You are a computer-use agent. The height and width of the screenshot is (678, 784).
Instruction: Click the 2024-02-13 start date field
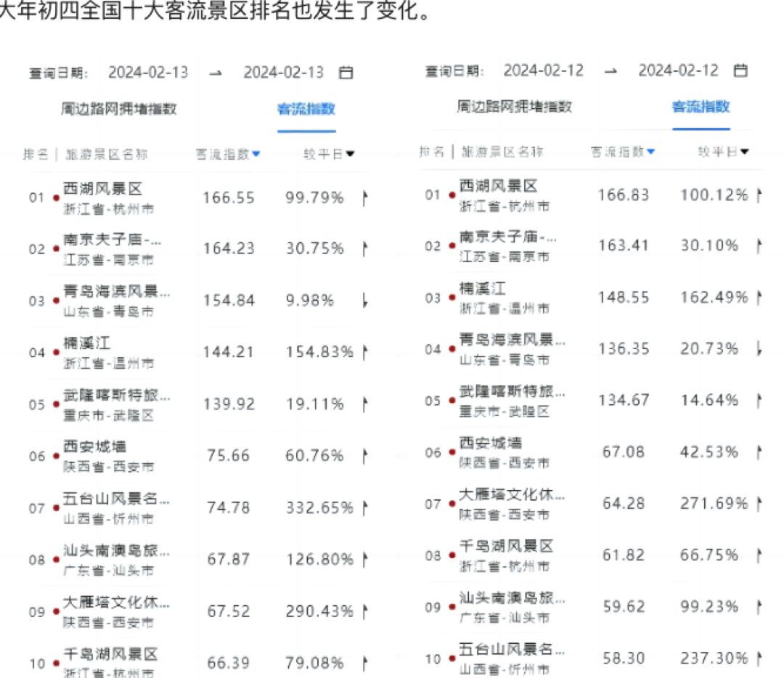pos(148,73)
